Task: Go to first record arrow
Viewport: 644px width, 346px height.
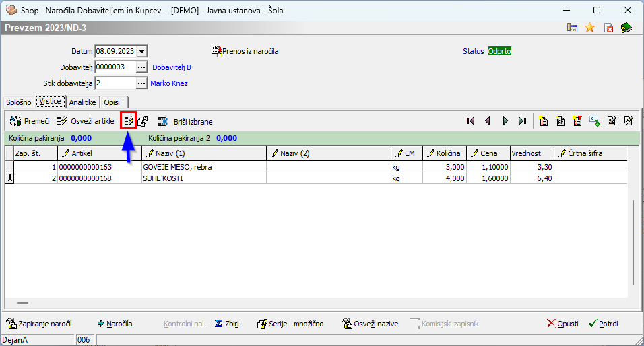Action: (x=471, y=121)
